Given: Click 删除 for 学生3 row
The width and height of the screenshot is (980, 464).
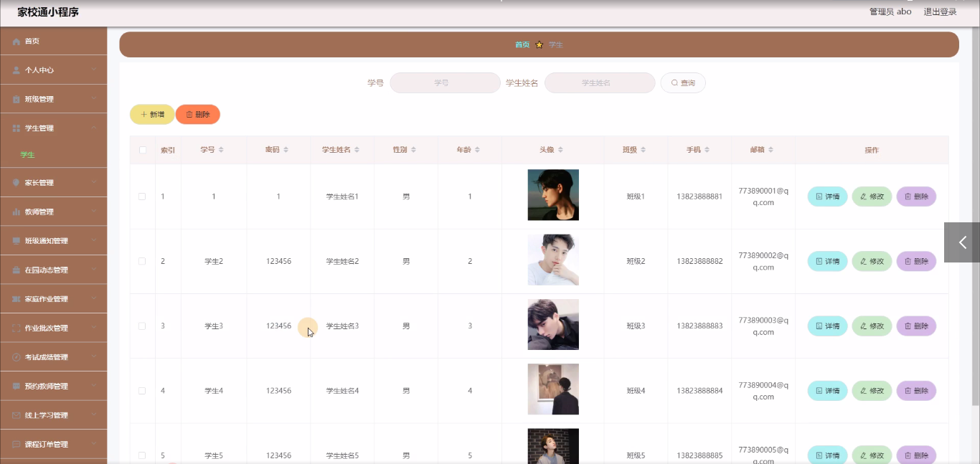Looking at the screenshot, I should pos(916,326).
